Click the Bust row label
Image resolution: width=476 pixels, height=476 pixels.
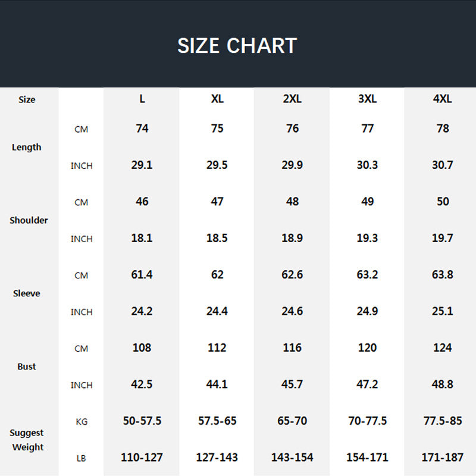[27, 367]
